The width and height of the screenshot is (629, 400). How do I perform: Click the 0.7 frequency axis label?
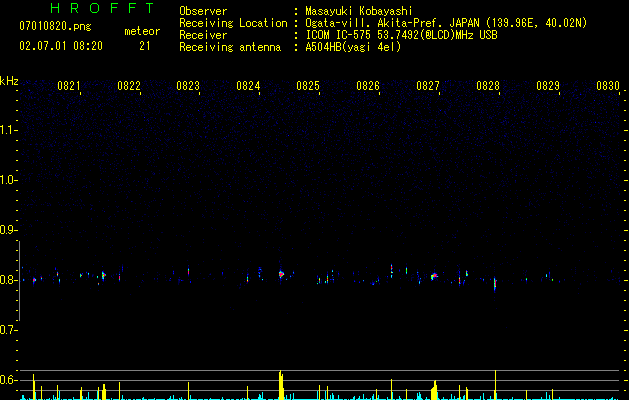tap(8, 330)
